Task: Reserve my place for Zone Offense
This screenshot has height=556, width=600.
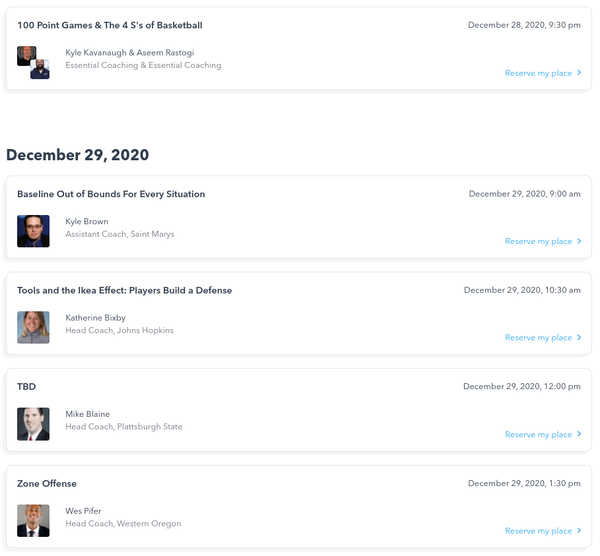Action: click(x=538, y=531)
